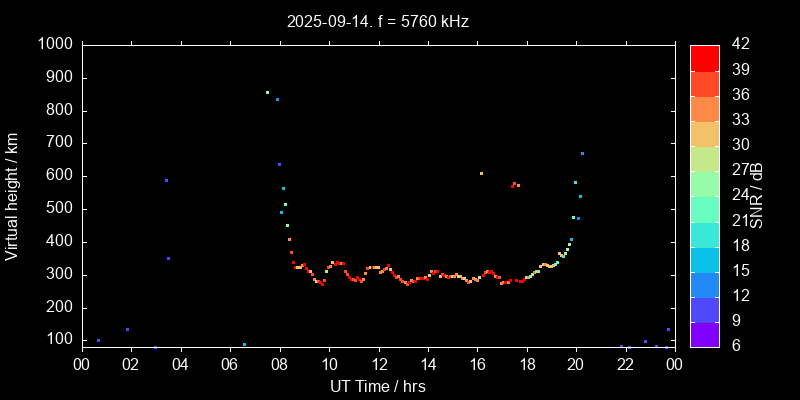Click the 06 hour tick label
This screenshot has width=800, height=400.
point(230,365)
